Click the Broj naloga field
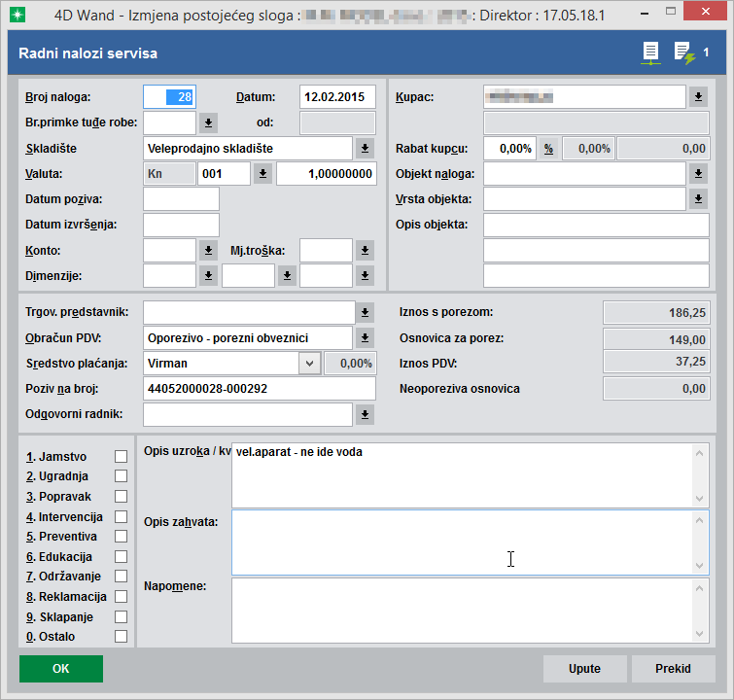 pyautogui.click(x=169, y=97)
